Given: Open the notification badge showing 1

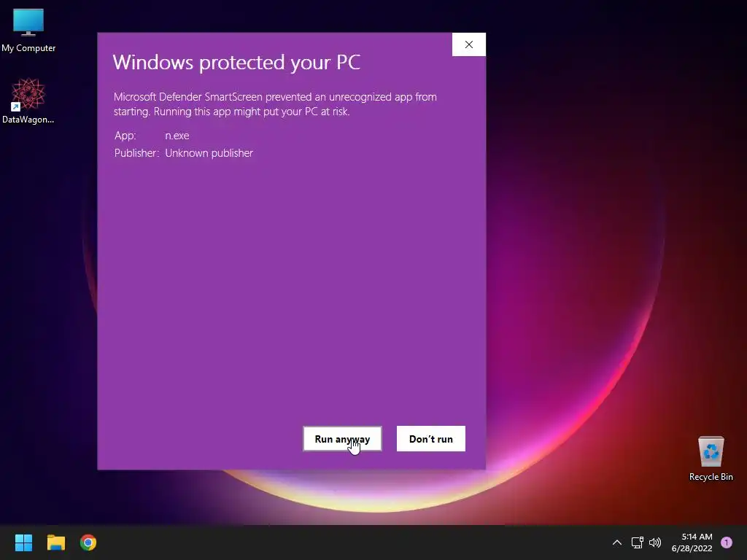Looking at the screenshot, I should pos(727,542).
